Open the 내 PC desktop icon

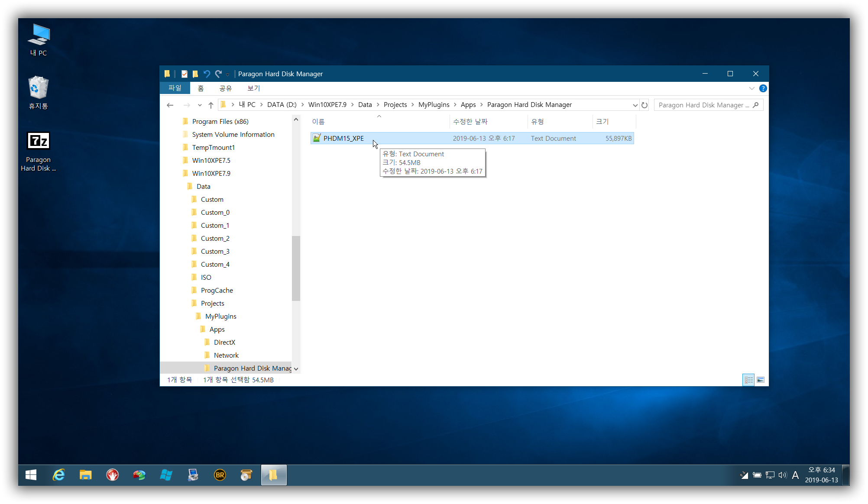[39, 40]
